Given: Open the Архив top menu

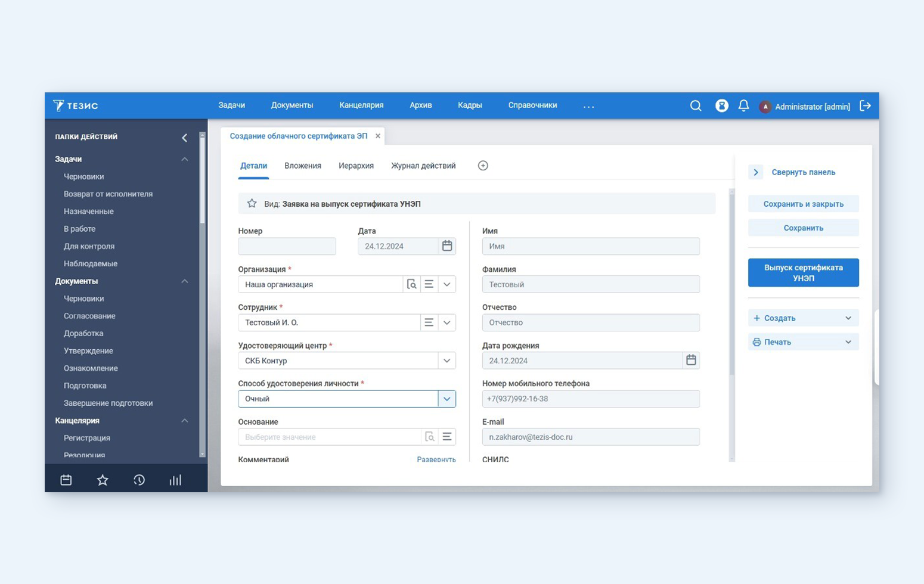Looking at the screenshot, I should pyautogui.click(x=421, y=105).
